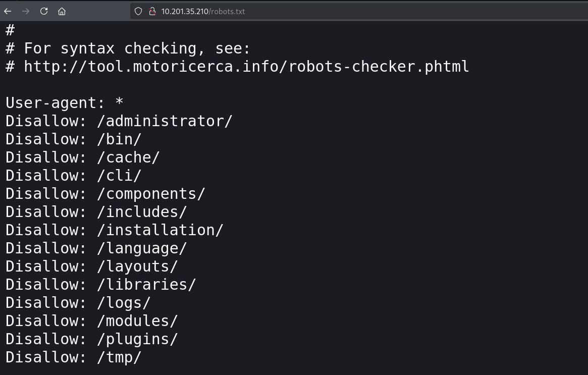Focus the address bar showing 10.201.35.210/robots.txt

(203, 11)
